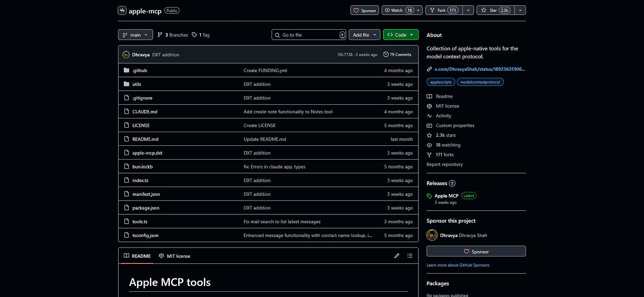Open the README outline list icon
The image size is (644, 297).
pos(410,256)
